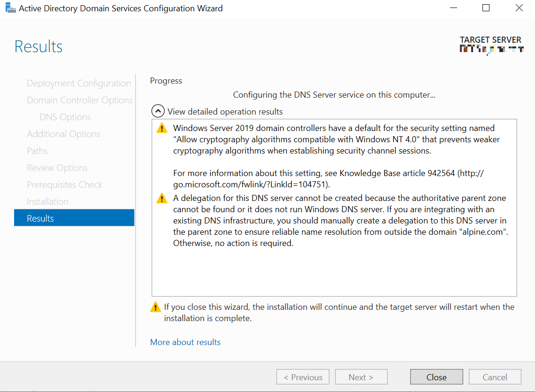Select Results in the wizard sidebar
This screenshot has width=535, height=392.
tap(74, 218)
